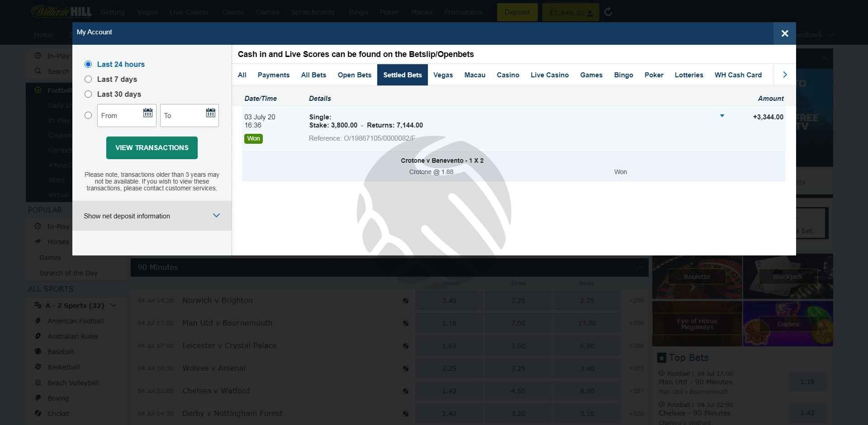Open the Roulette game thumbnail
This screenshot has width=868, height=425.
[x=697, y=277]
